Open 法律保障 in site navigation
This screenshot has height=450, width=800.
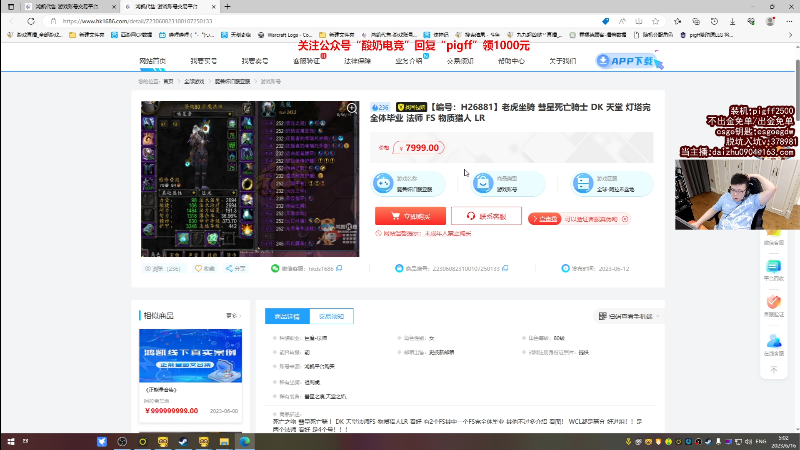(357, 61)
